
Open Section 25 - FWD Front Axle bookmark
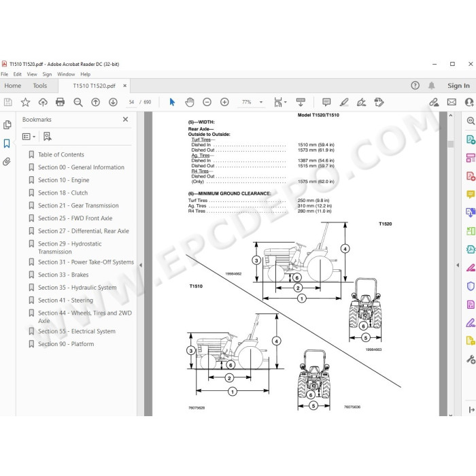75,218
